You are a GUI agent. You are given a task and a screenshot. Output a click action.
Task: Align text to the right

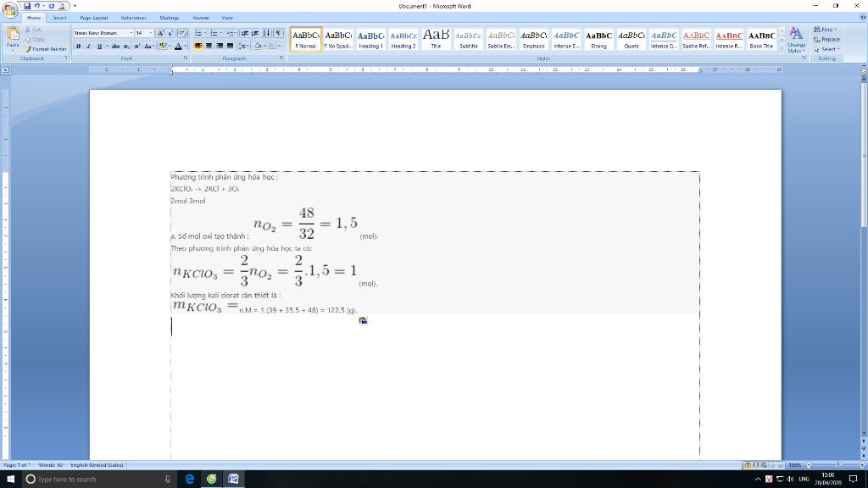(220, 46)
